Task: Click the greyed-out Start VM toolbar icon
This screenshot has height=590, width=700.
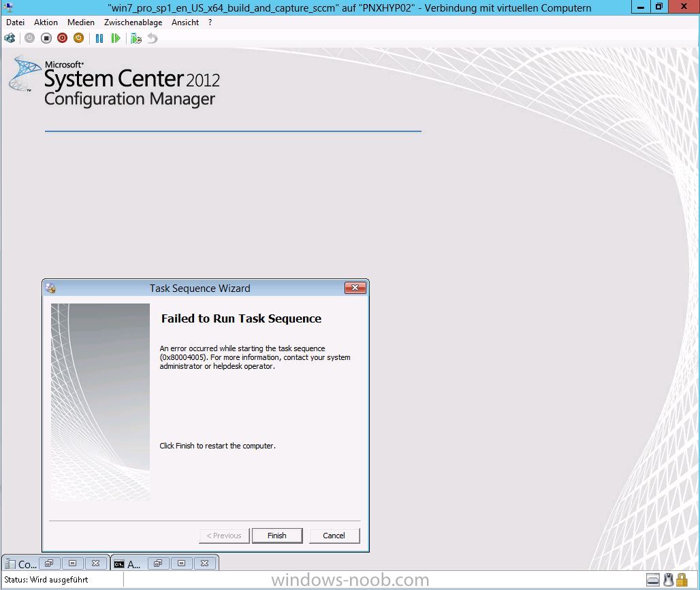Action: (29, 38)
